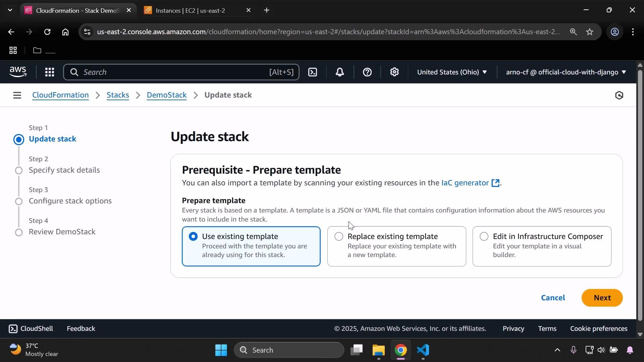The image size is (644, 362).
Task: Open the browser zoom magnifier icon
Action: coord(573,32)
